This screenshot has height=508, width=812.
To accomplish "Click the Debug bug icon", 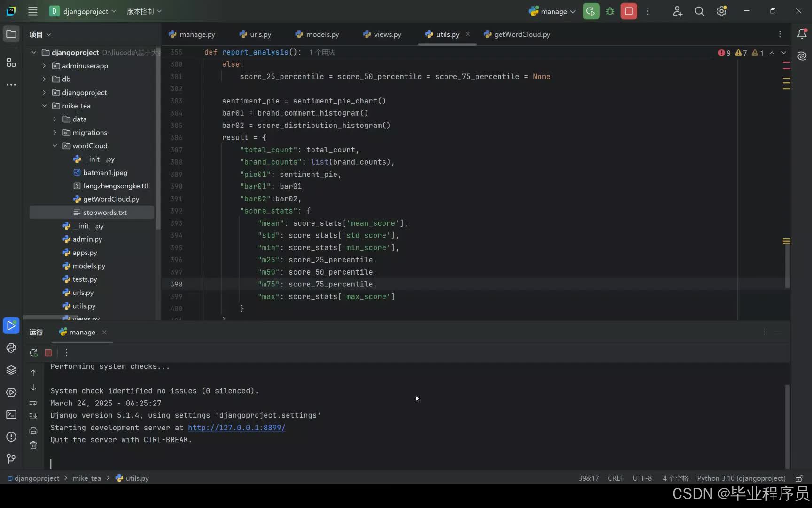I will pyautogui.click(x=610, y=11).
